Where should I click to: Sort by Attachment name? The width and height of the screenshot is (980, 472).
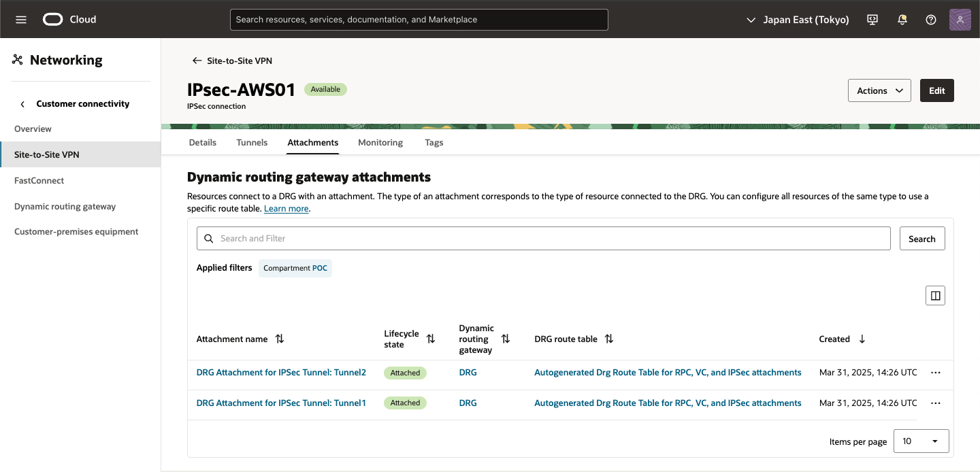[x=280, y=339]
